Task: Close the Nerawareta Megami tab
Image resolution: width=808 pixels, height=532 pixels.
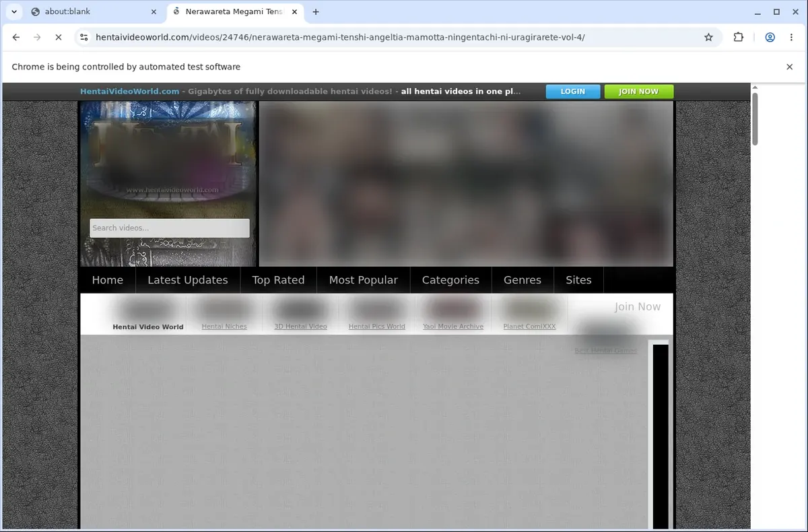Action: [294, 11]
